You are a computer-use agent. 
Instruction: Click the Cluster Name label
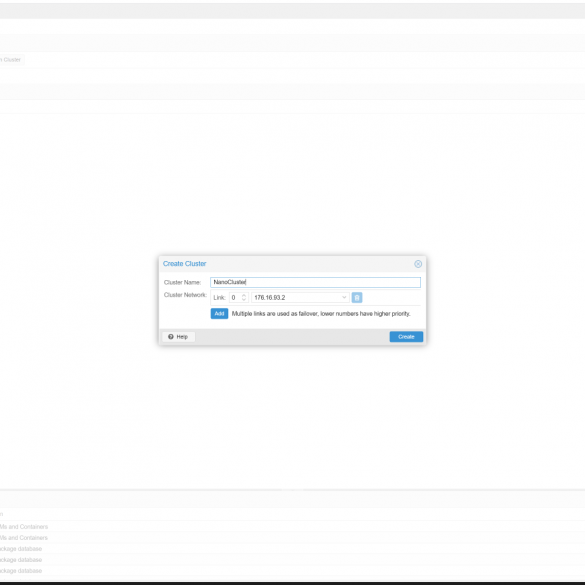click(182, 282)
